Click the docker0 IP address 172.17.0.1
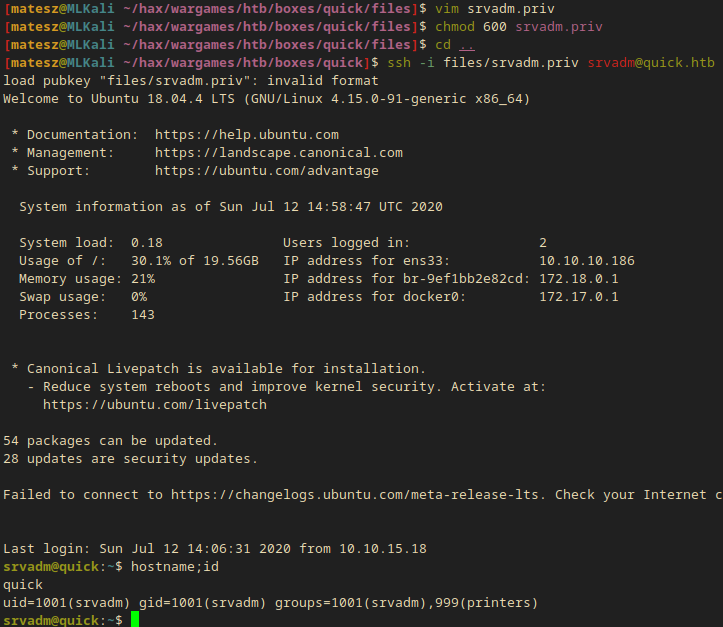723x627 pixels. pos(579,297)
